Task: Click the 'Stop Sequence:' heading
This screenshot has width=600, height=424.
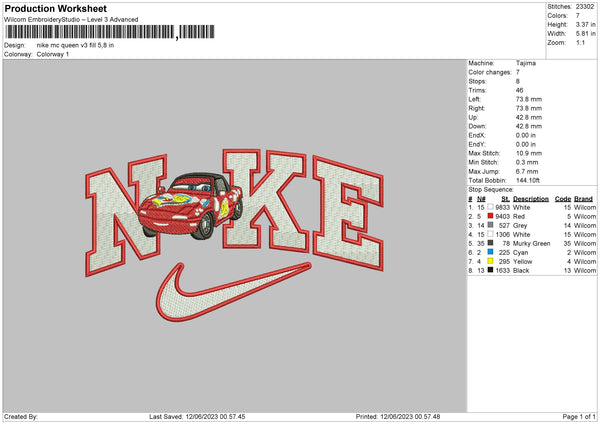Action: point(491,190)
